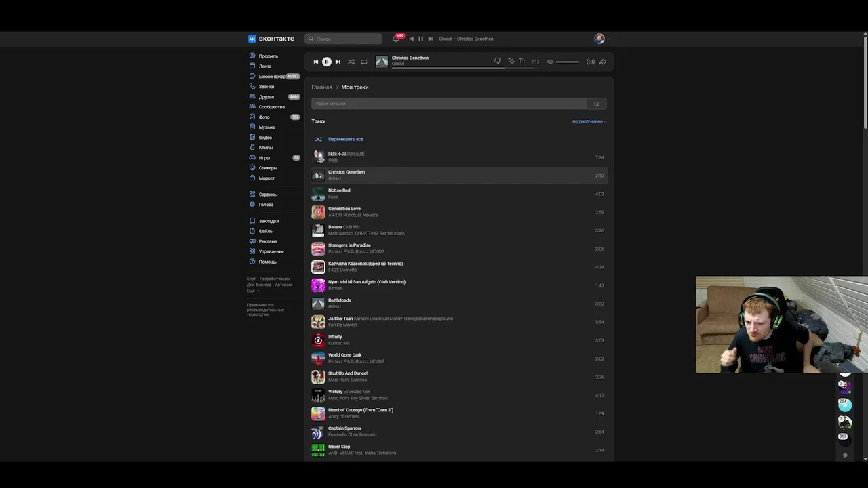Click the Стикеры sidebar icon

click(x=252, y=168)
